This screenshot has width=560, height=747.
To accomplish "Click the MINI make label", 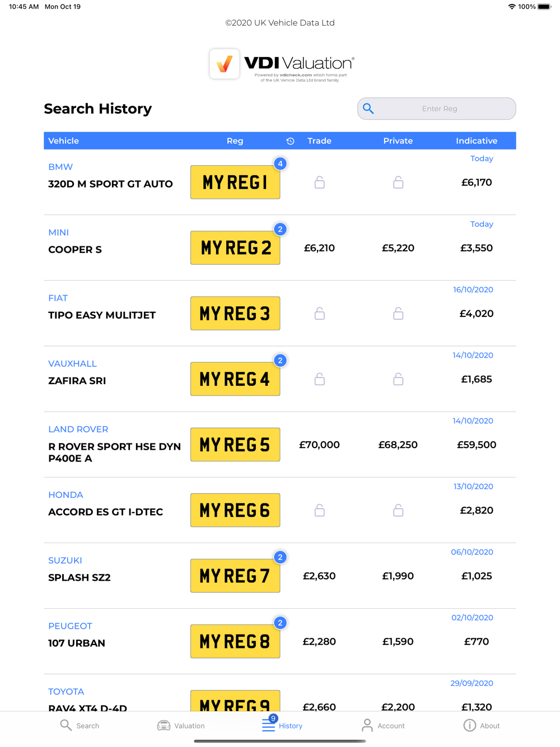I will click(x=58, y=232).
